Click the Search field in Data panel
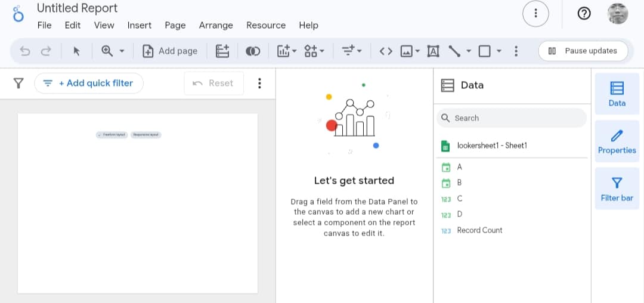 [512, 118]
